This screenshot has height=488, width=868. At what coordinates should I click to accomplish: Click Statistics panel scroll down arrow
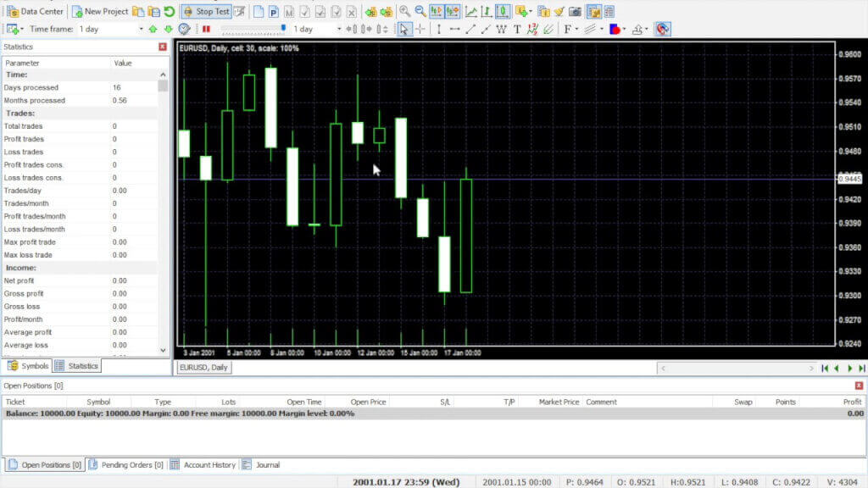pos(163,350)
